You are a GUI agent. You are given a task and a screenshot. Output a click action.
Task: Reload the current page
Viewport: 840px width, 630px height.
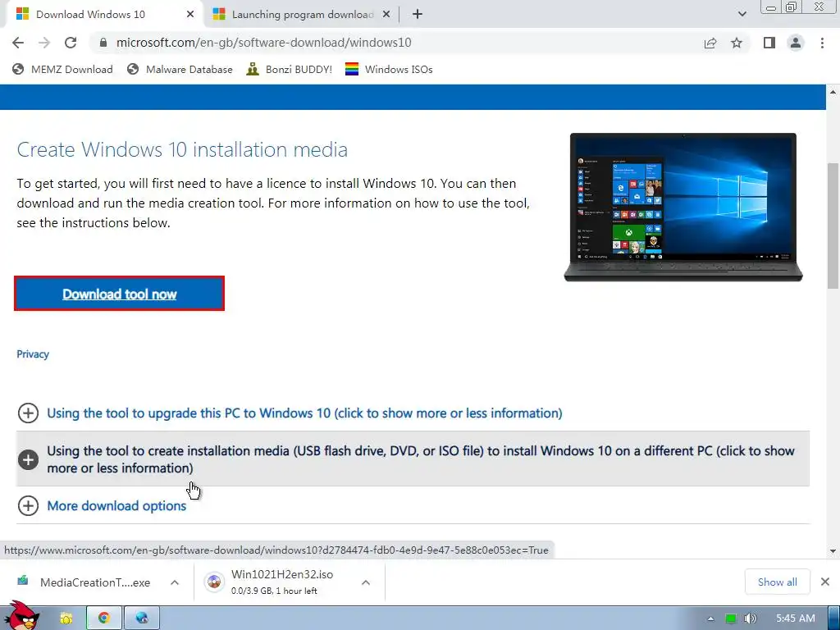tap(71, 43)
